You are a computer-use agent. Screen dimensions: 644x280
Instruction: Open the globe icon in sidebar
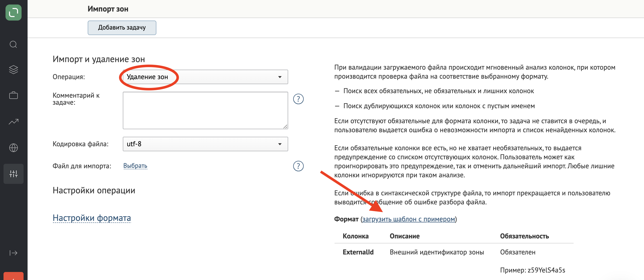click(13, 148)
